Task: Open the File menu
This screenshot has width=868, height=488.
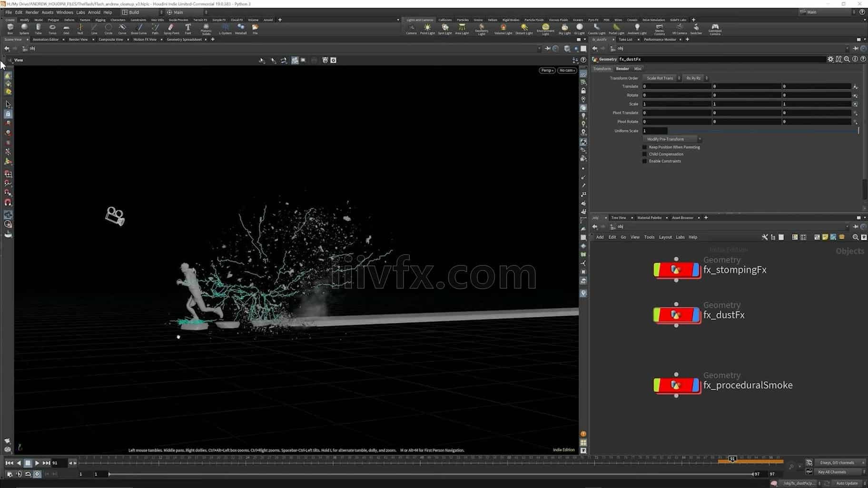Action: (9, 12)
